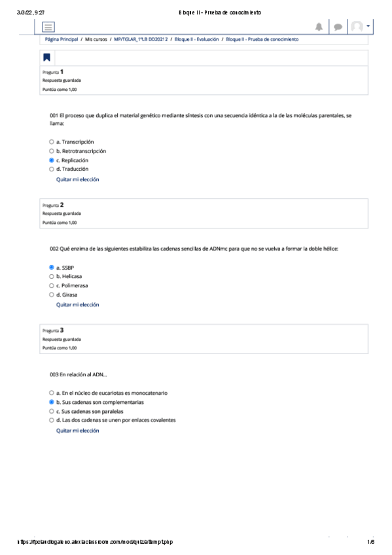Select answer a. Transcripción
Screen dimensions: 392x555
click(x=52, y=142)
